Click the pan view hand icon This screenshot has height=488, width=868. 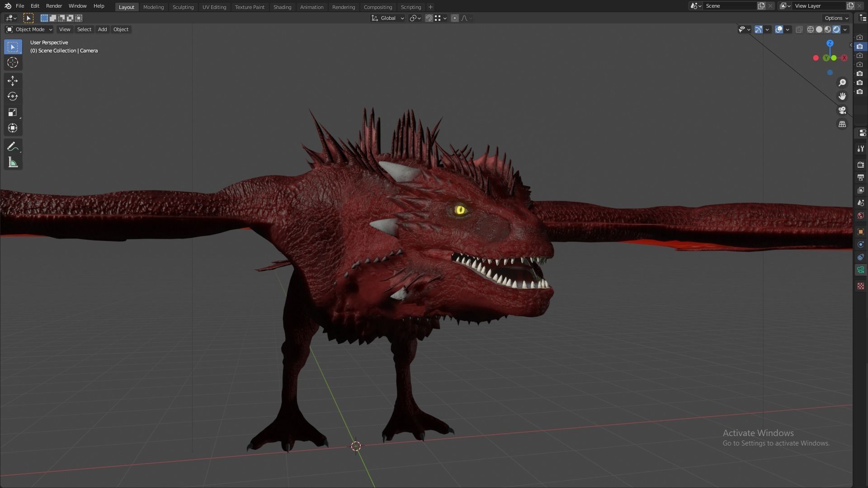(842, 96)
